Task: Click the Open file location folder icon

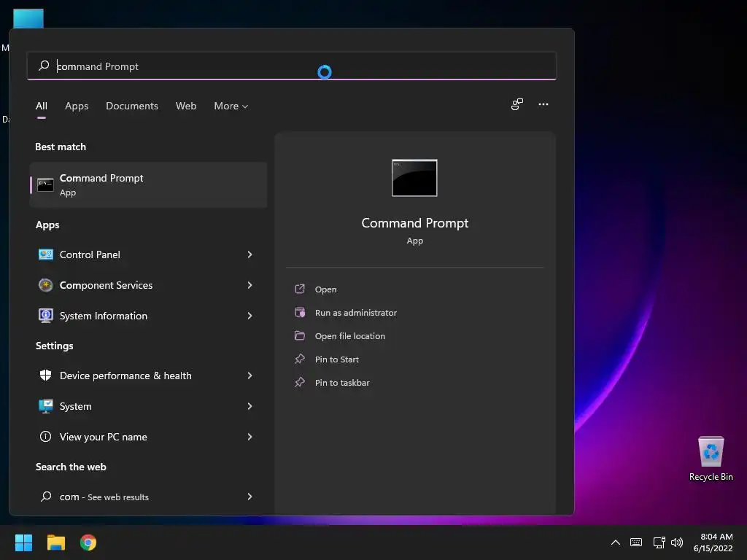Action: [x=300, y=335]
